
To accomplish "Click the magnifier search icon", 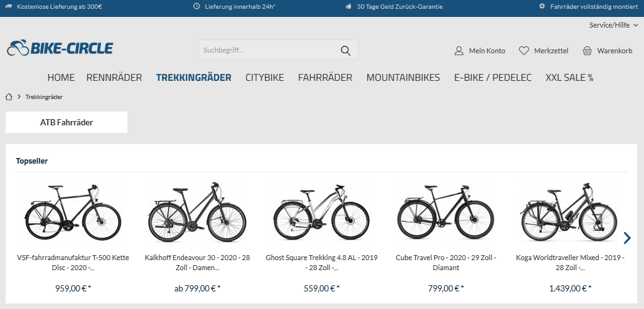I will pyautogui.click(x=345, y=51).
